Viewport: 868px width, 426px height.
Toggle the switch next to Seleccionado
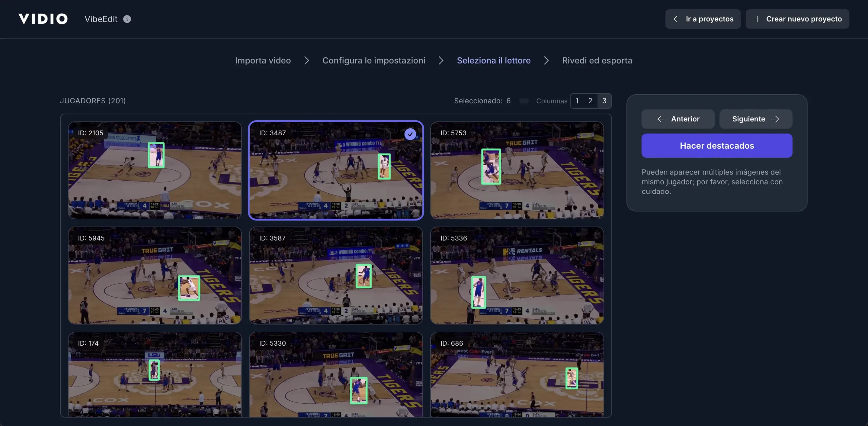pos(524,101)
